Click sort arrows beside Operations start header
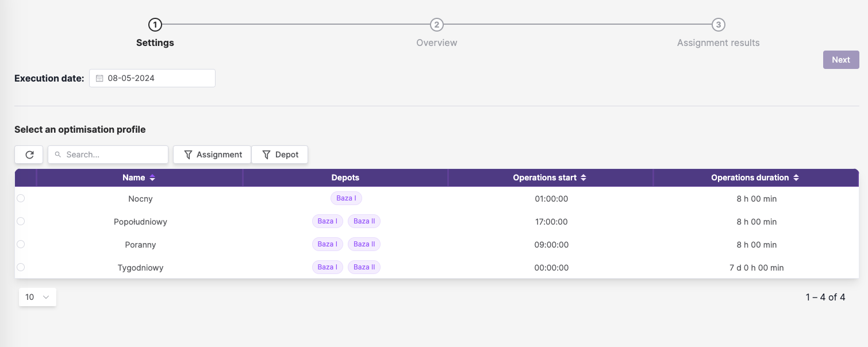This screenshot has height=347, width=868. coord(583,178)
